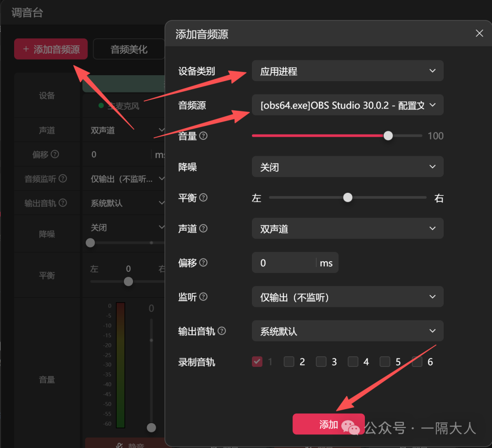Open the 设备类别 dropdown showing 应用进程
The image size is (492, 448).
348,71
